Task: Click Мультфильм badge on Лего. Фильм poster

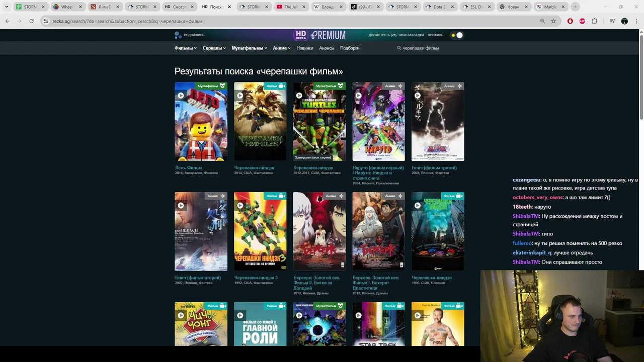Action: click(x=211, y=86)
